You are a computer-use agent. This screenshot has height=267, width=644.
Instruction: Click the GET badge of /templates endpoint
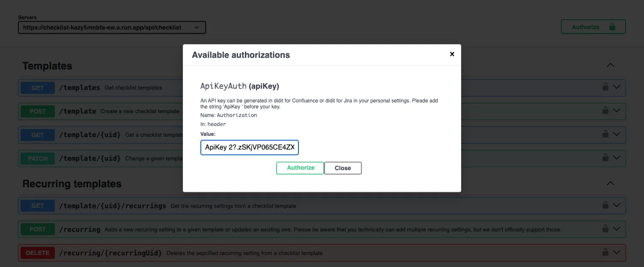coord(38,88)
